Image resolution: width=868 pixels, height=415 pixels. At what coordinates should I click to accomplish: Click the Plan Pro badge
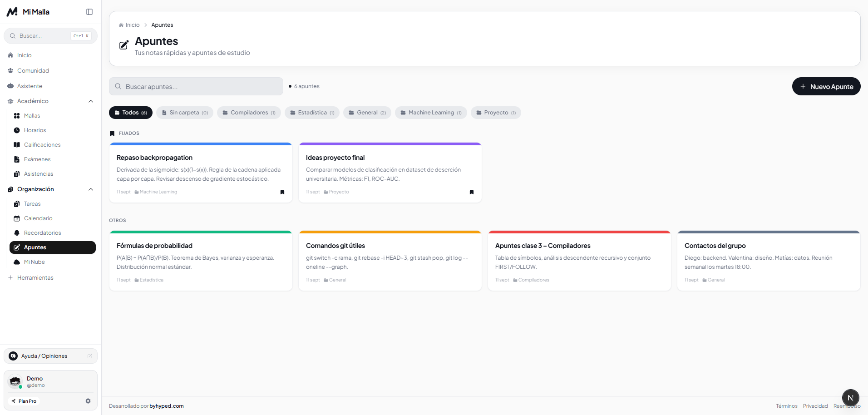pyautogui.click(x=24, y=401)
